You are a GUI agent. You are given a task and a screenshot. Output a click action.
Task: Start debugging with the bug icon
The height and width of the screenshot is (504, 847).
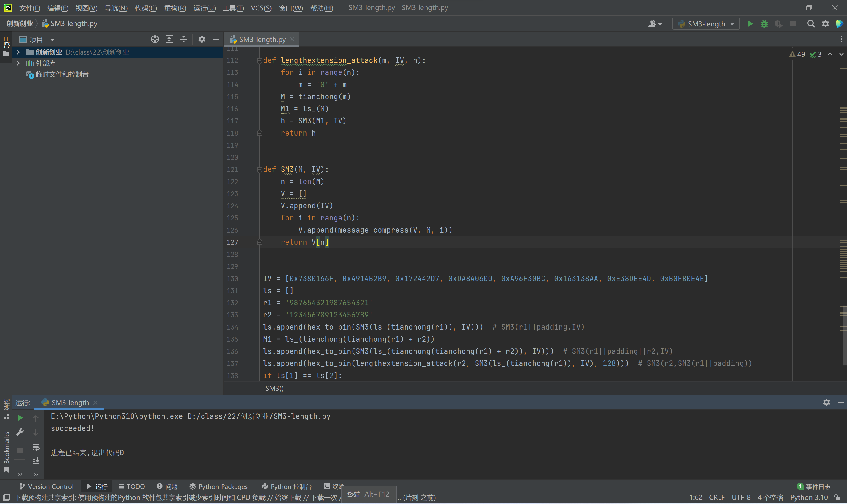point(764,24)
